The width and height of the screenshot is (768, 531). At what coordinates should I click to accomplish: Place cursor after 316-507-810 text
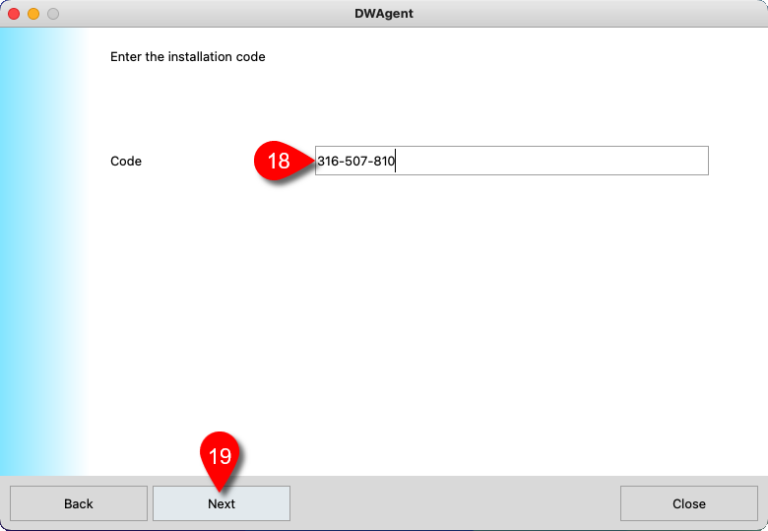(x=396, y=161)
